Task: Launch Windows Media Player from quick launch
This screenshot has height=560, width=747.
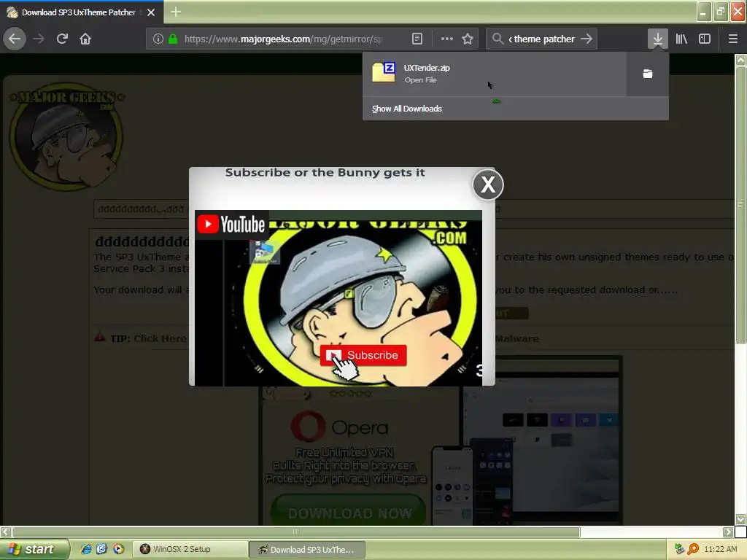Action: click(x=118, y=549)
